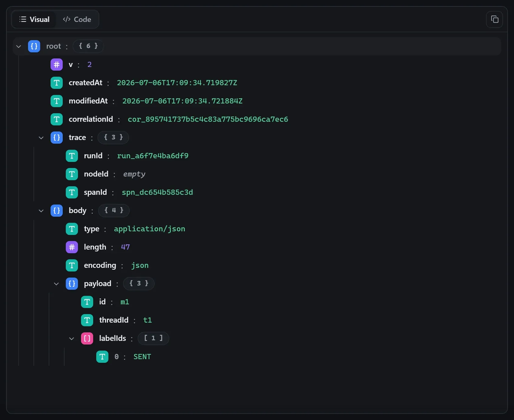Collapse the payload object chevron
Screen dimensions: 514x420
(x=56, y=284)
